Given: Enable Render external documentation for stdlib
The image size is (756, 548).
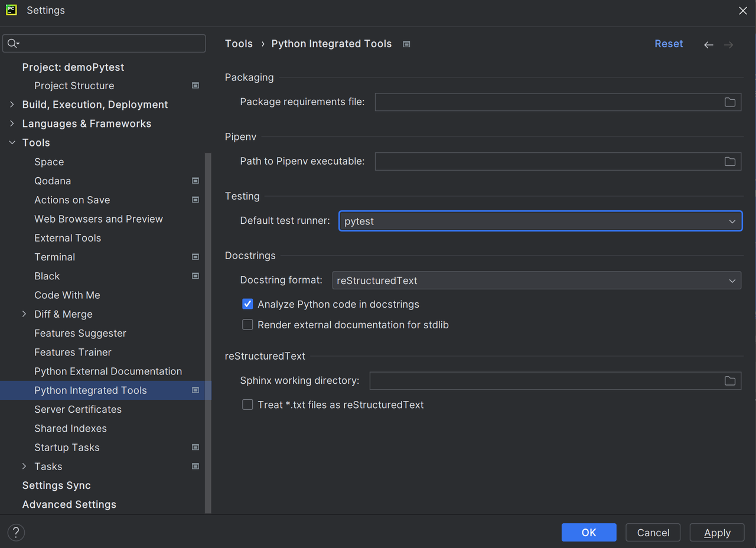Looking at the screenshot, I should point(247,325).
